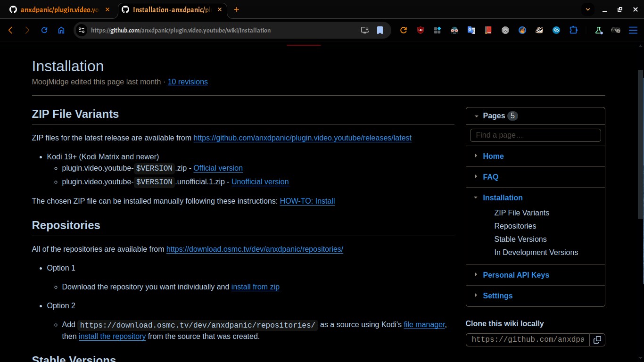Open the green flask labs icon
The image size is (644, 362).
point(599,30)
